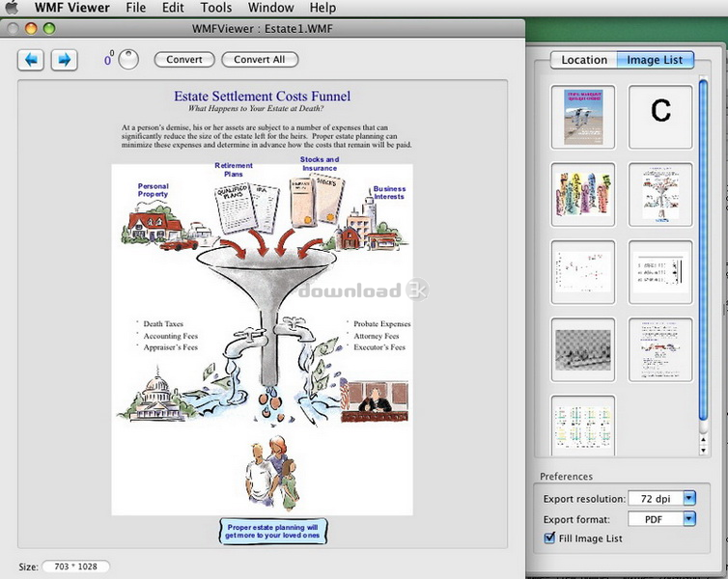Click the rotation dial knob
728x579 pixels.
pos(127,60)
